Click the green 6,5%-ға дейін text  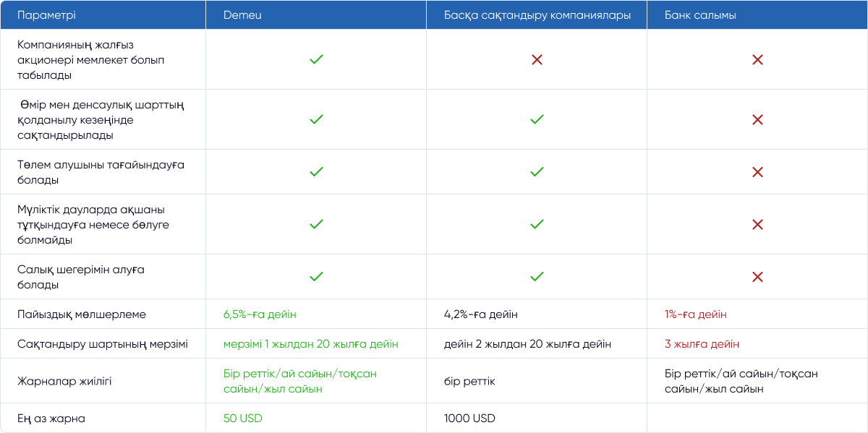click(260, 314)
